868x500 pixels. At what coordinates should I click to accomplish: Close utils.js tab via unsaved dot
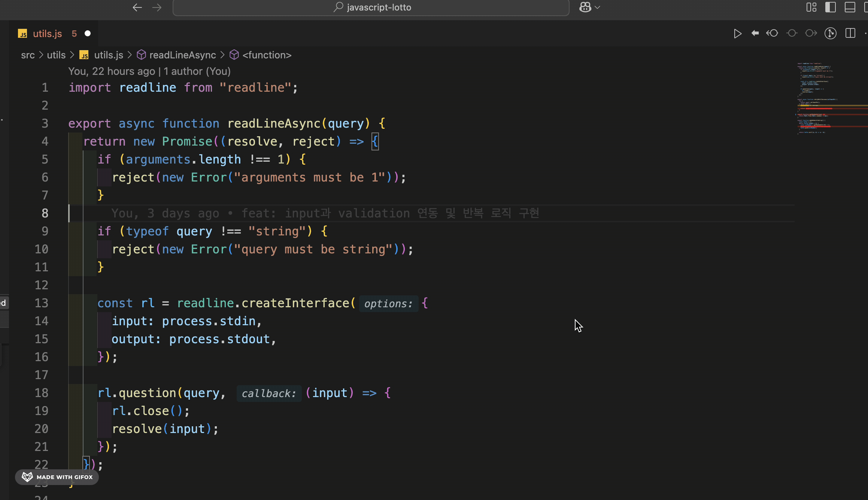pyautogui.click(x=88, y=34)
